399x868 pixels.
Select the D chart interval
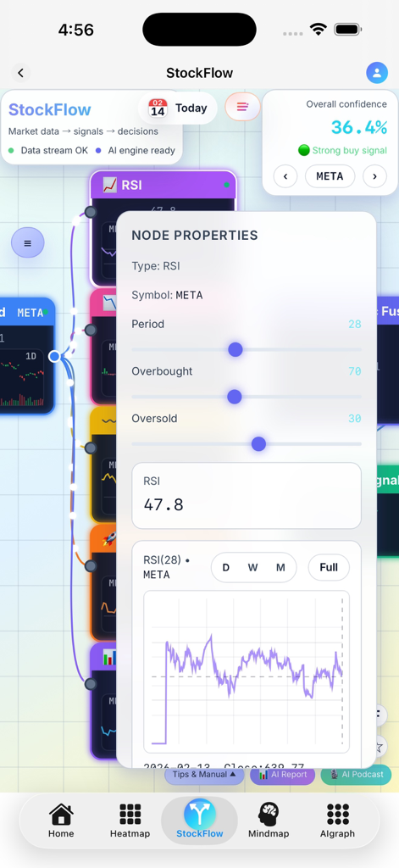click(x=226, y=567)
